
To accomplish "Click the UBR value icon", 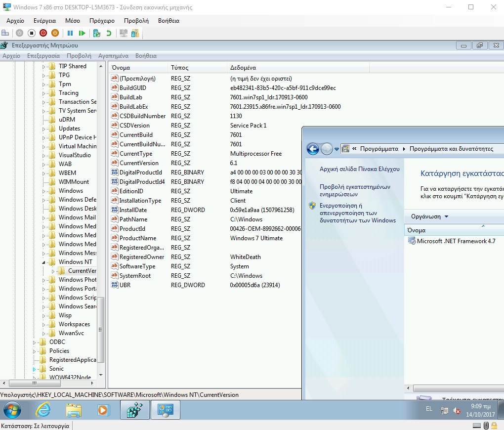I will (x=114, y=285).
